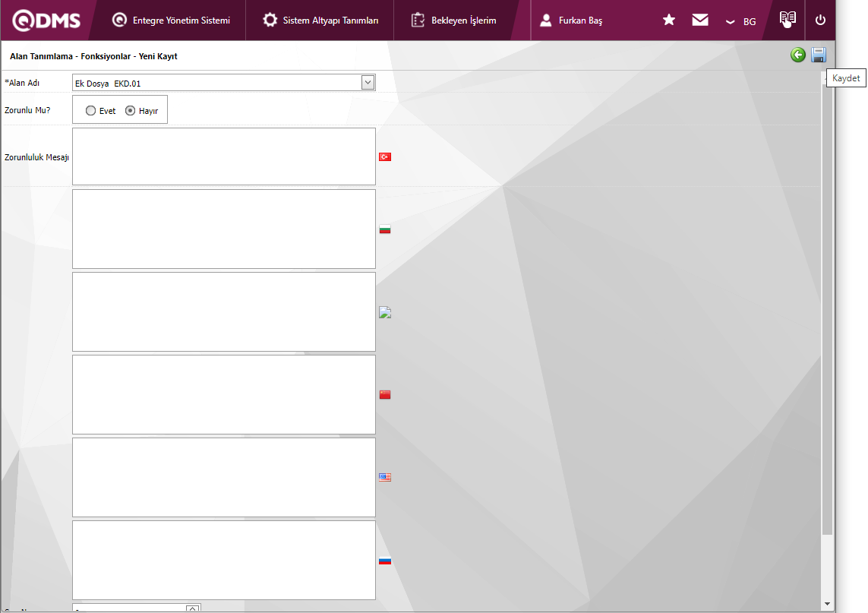Click the Chinese flag message textarea
The height and width of the screenshot is (613, 868).
coord(223,394)
